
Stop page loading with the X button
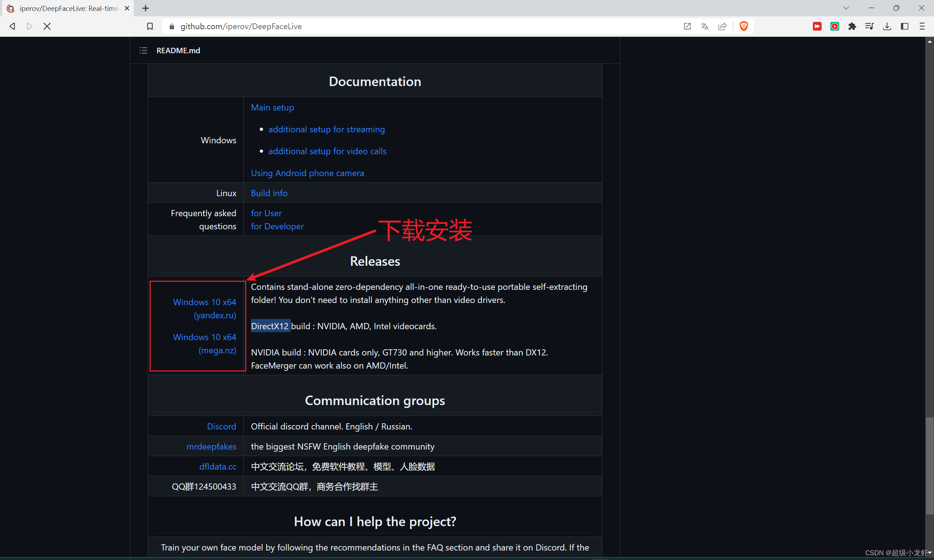click(47, 26)
